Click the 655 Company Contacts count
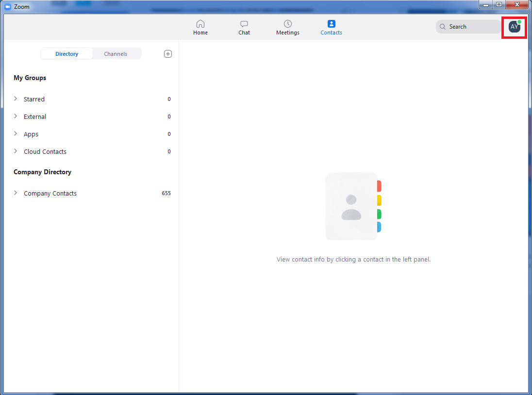 click(x=166, y=193)
